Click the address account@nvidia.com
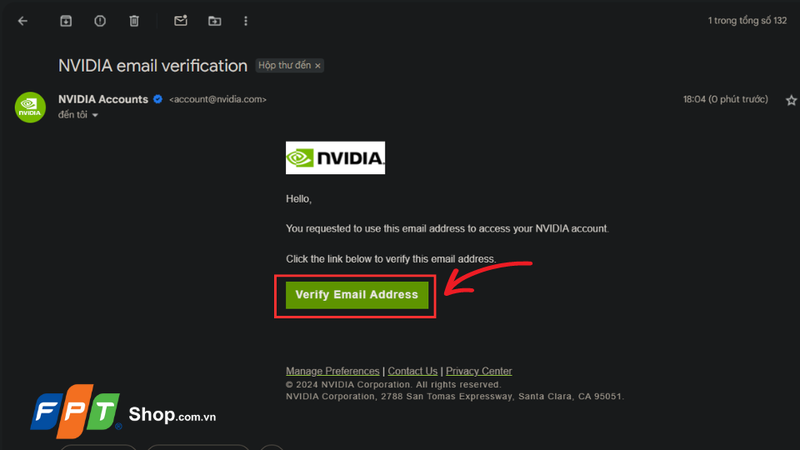The image size is (800, 450). point(218,99)
